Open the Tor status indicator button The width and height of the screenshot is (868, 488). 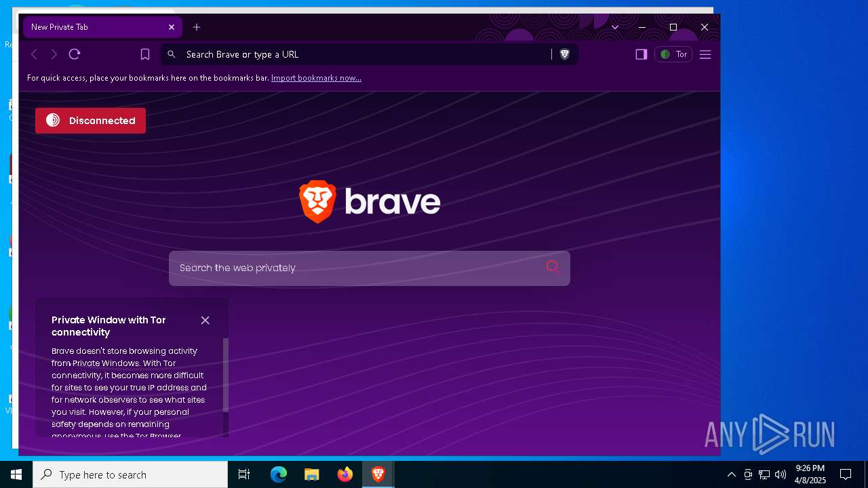[673, 54]
